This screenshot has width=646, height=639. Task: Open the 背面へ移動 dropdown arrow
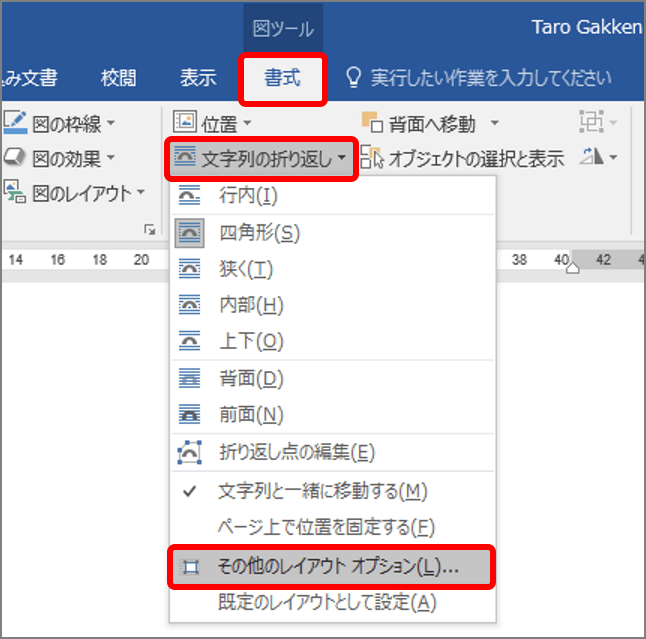(495, 123)
